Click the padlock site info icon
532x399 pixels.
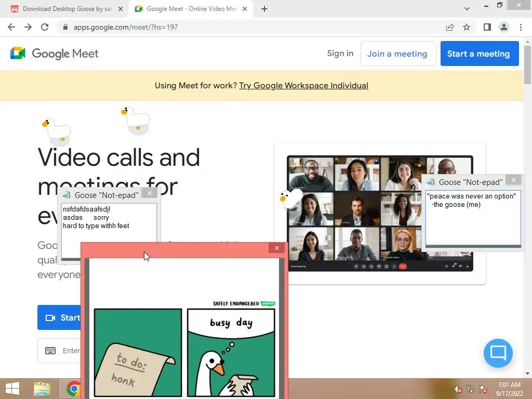point(65,27)
